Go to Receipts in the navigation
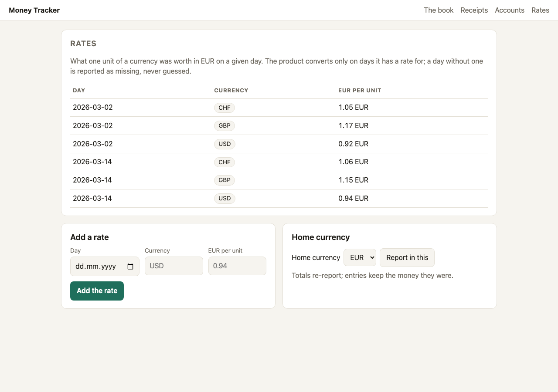The height and width of the screenshot is (392, 558). click(x=474, y=10)
